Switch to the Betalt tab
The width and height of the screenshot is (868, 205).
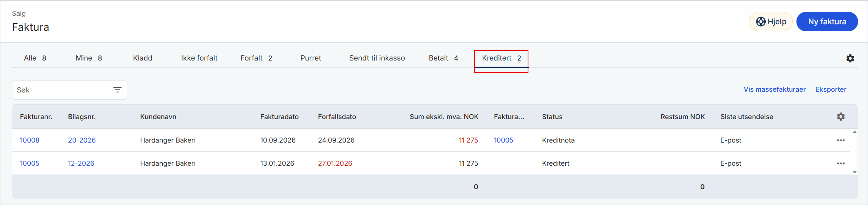coord(443,58)
